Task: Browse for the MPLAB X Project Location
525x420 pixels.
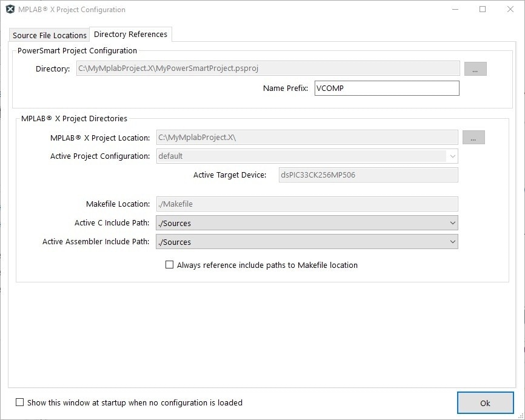Action: [x=473, y=138]
